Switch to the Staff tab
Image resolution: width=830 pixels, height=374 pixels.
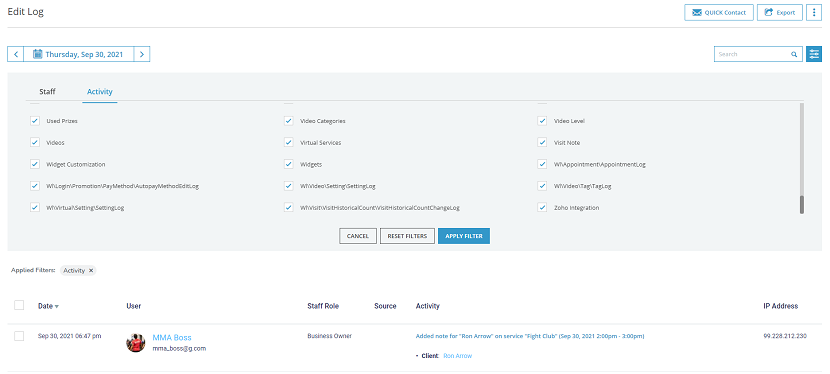click(x=47, y=92)
